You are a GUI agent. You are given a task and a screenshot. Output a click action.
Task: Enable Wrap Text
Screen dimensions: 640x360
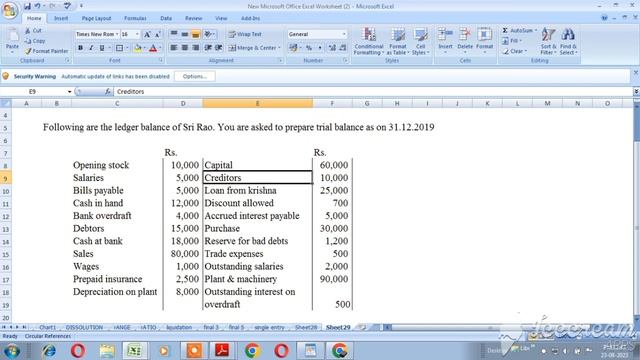click(x=245, y=34)
